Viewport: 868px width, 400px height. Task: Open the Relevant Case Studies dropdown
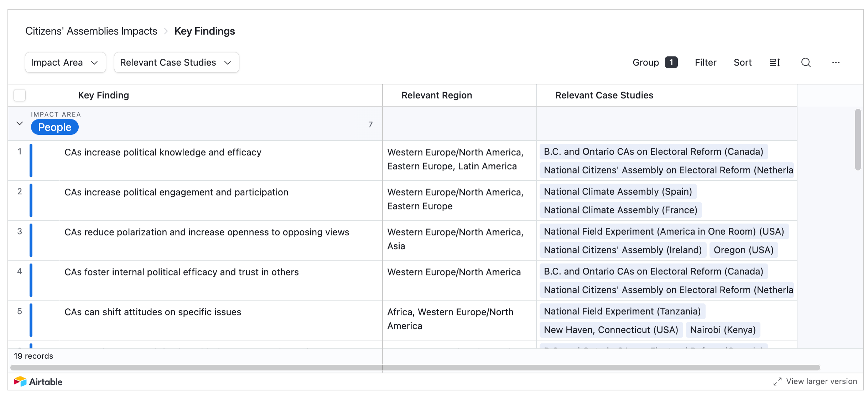coord(176,62)
